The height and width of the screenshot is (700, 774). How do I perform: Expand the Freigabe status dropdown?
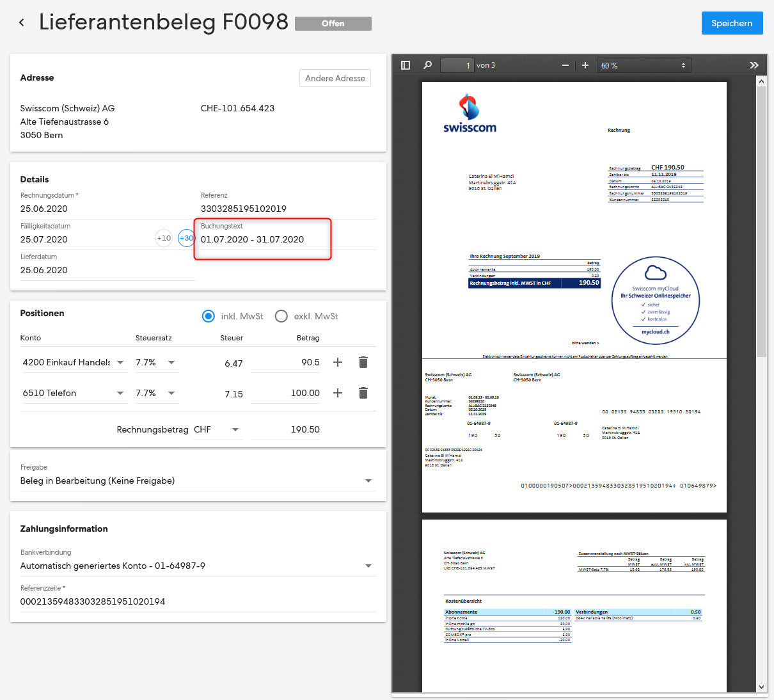[368, 481]
